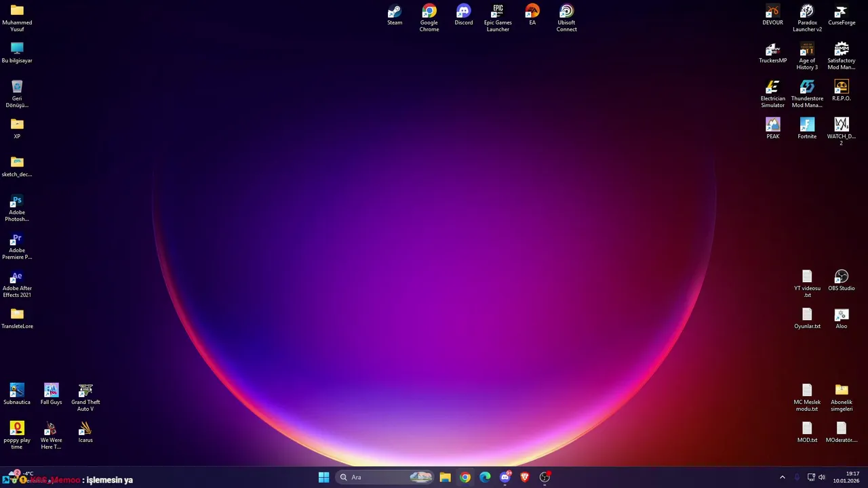
Task: Open File Explorer from the taskbar
Action: point(445,477)
